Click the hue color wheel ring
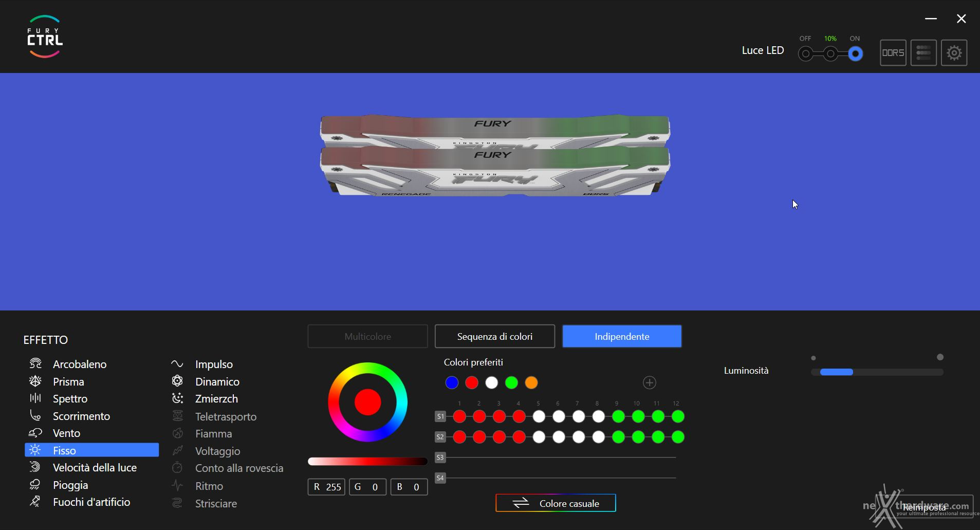 [368, 368]
